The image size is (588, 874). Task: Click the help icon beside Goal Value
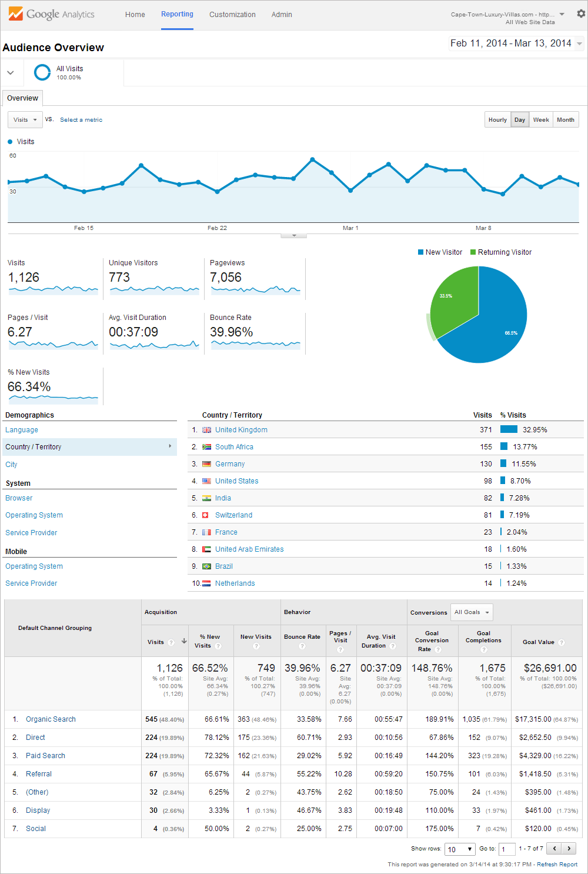(x=562, y=642)
